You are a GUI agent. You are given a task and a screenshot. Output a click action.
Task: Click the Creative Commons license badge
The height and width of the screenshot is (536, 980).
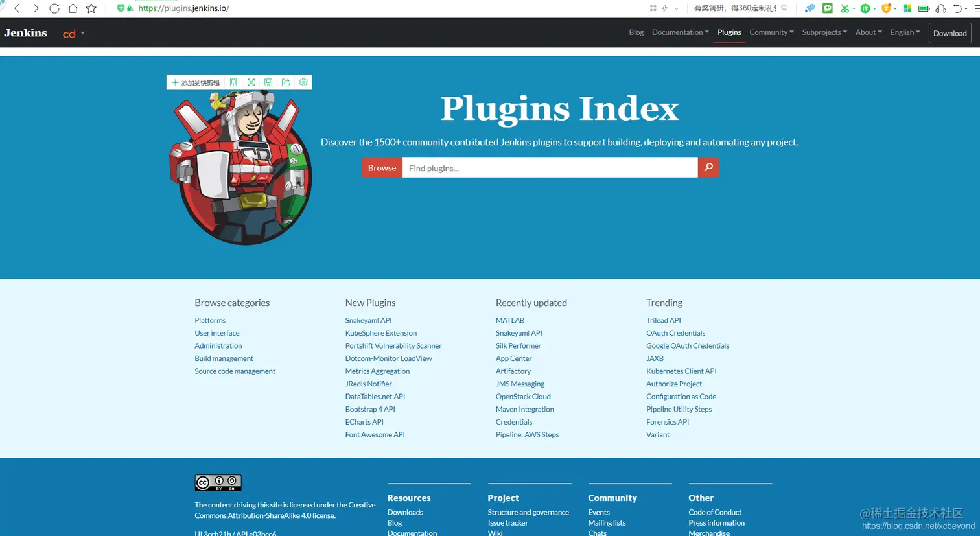(x=218, y=483)
